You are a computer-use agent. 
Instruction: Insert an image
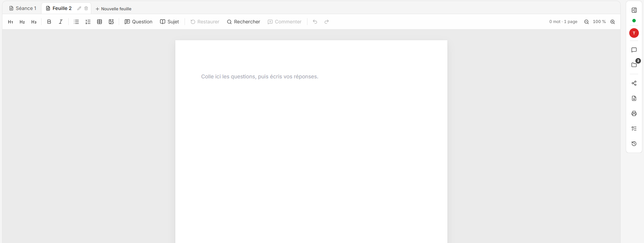click(x=111, y=22)
